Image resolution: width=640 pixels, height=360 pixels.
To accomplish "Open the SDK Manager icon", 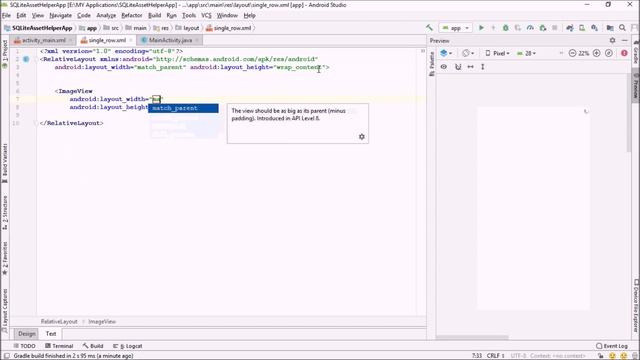I will point(595,28).
